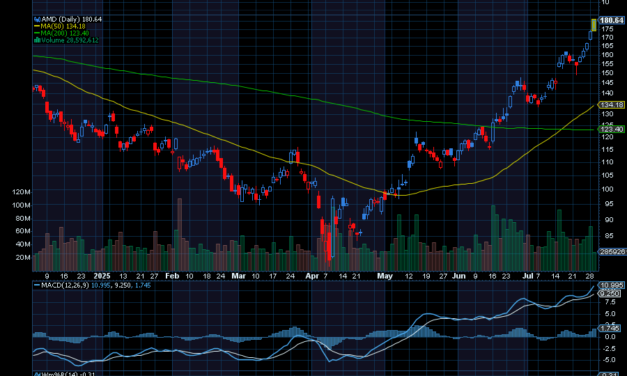Image resolution: width=627 pixels, height=376 pixels.
Task: Click the Feb month label on date axis
Action: tap(172, 276)
